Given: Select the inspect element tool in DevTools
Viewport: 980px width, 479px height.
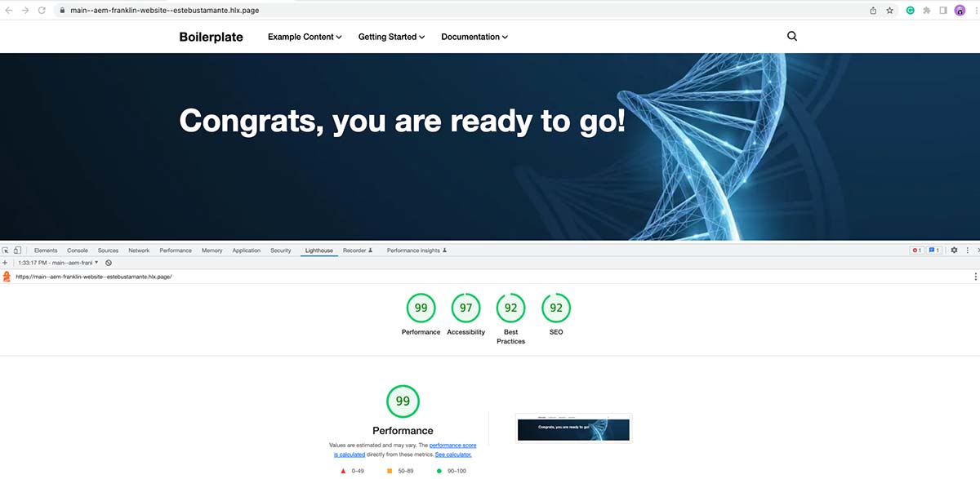Looking at the screenshot, I should click(7, 250).
